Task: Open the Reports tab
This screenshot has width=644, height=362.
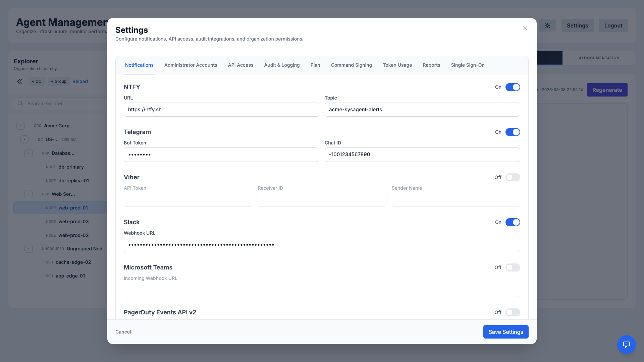Action: tap(431, 65)
